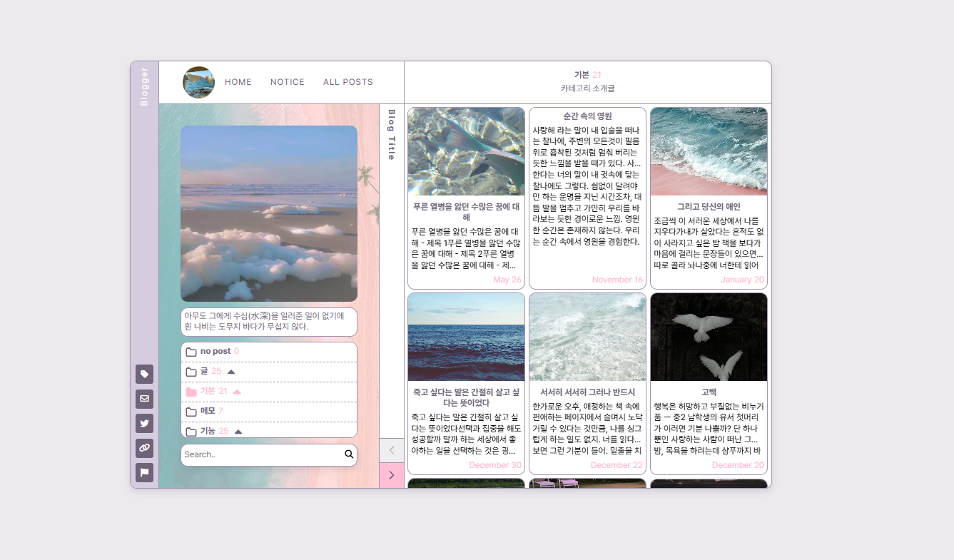Click the January 20 post date

point(742,280)
